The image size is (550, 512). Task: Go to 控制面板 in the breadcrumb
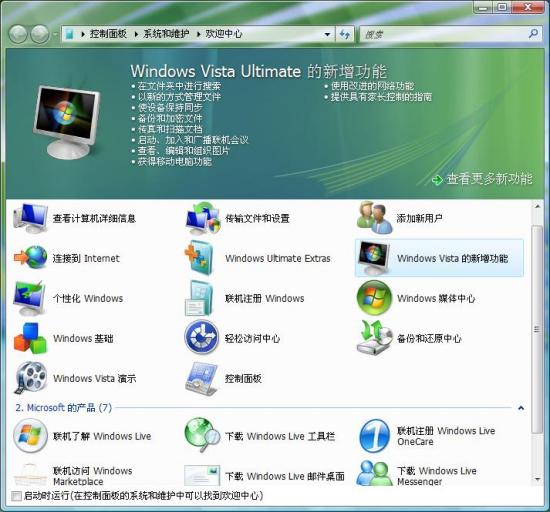pos(108,34)
